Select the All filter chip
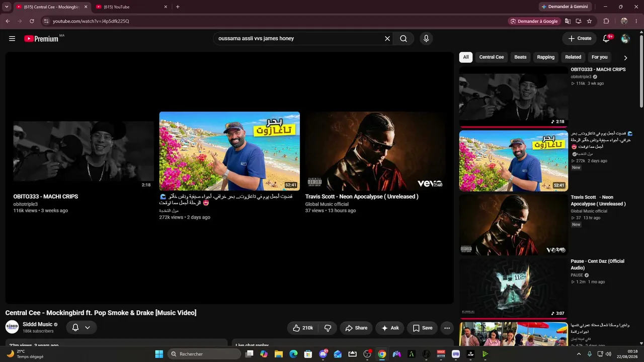The height and width of the screenshot is (362, 644). [x=466, y=57]
